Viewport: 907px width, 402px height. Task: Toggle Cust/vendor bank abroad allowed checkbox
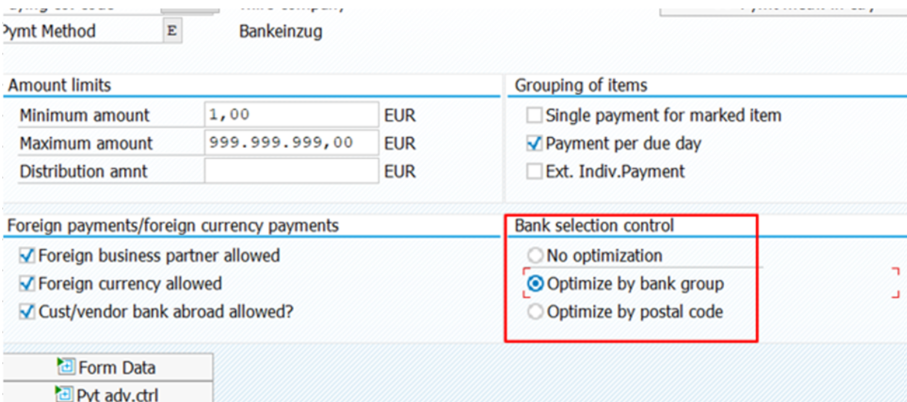tap(27, 312)
